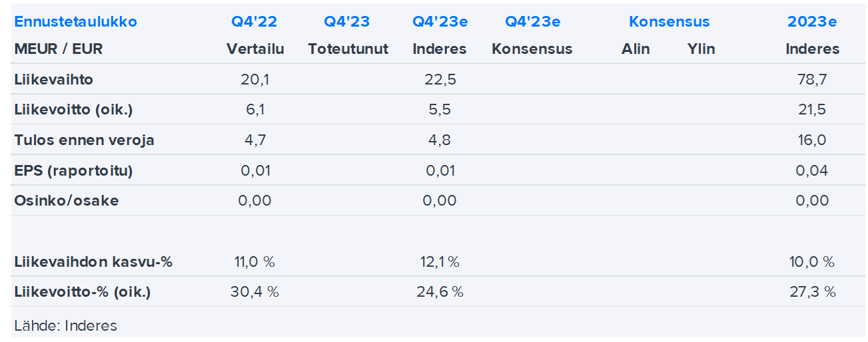Image resolution: width=868 pixels, height=342 pixels.
Task: Click the Q4'23 column header
Action: 346,21
